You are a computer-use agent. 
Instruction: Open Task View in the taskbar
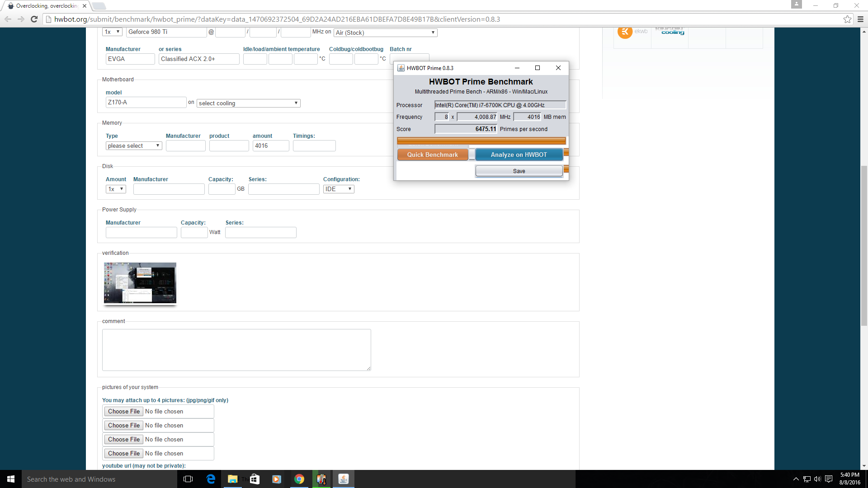[188, 479]
